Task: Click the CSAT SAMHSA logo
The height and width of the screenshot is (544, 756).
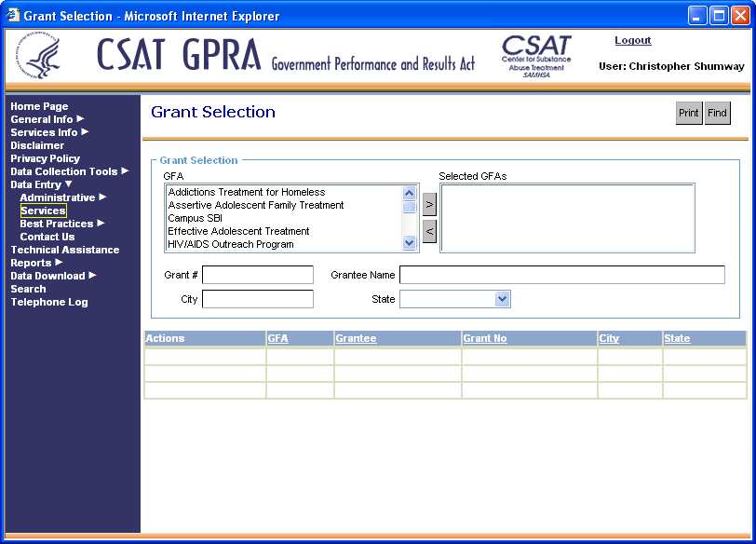Action: (536, 56)
